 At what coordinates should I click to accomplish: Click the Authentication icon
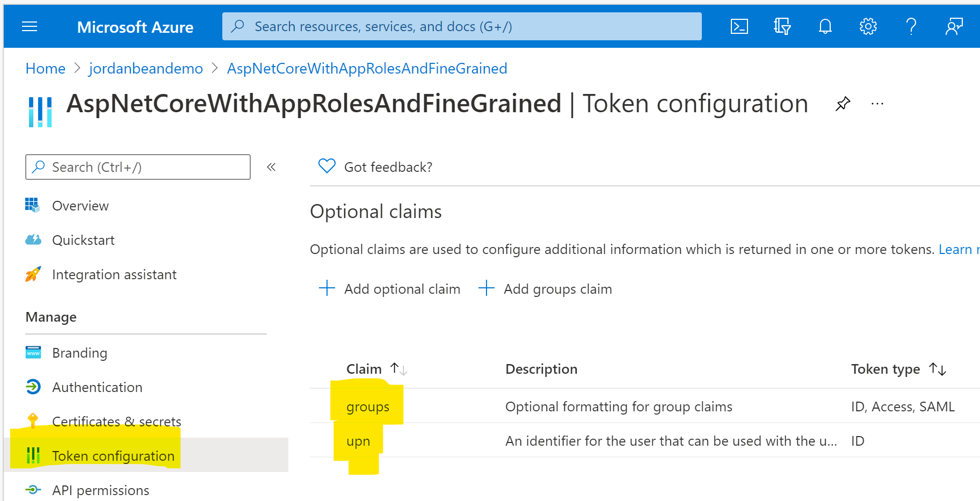33,387
